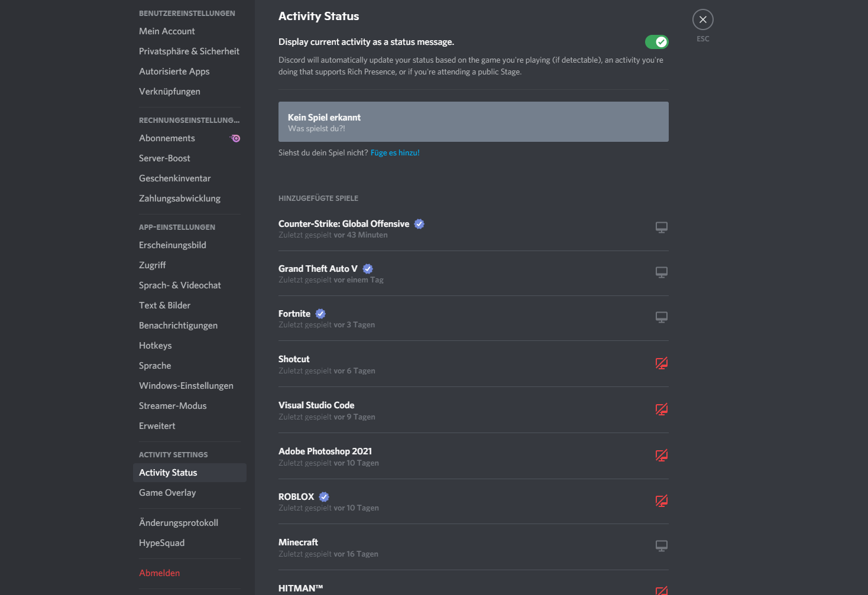Viewport: 868px width, 595px height.
Task: Close settings with the X button
Action: (x=703, y=19)
